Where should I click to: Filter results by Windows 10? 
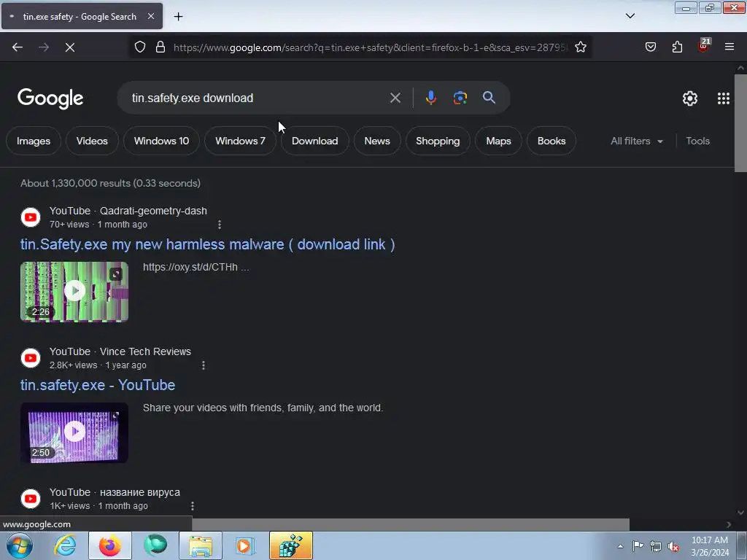(x=161, y=141)
